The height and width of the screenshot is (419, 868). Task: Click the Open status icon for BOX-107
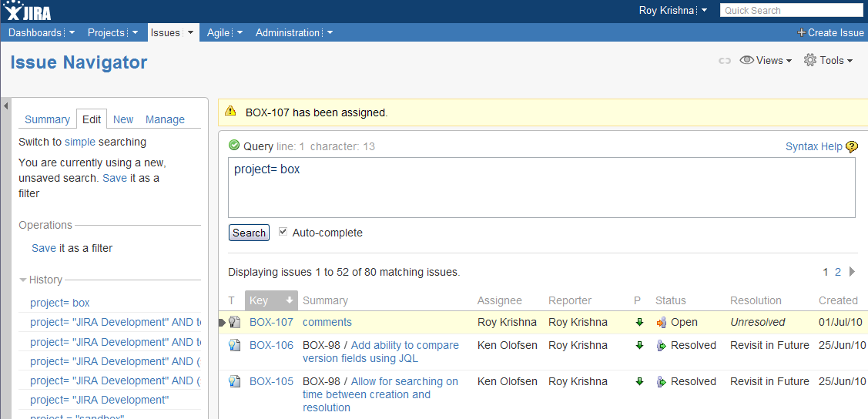[x=662, y=322]
